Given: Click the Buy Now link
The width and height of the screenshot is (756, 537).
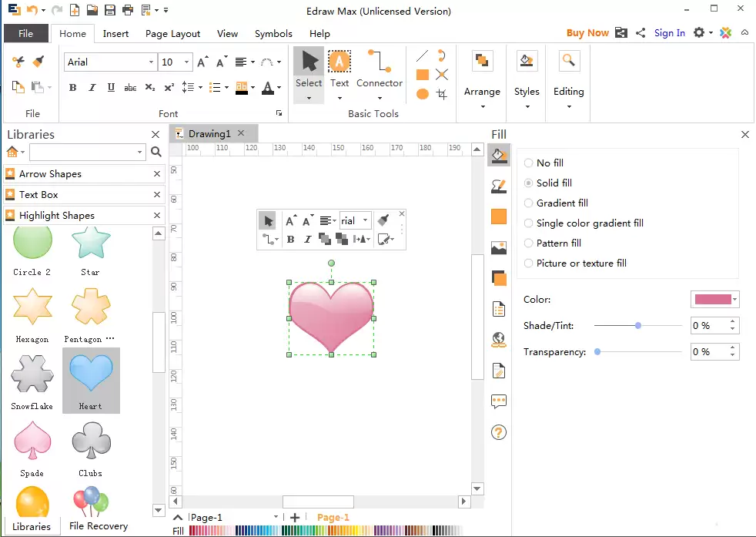Looking at the screenshot, I should click(587, 33).
